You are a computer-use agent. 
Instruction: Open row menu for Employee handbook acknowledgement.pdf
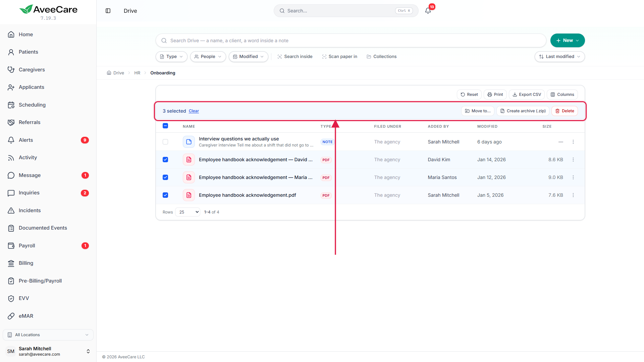[x=573, y=195]
